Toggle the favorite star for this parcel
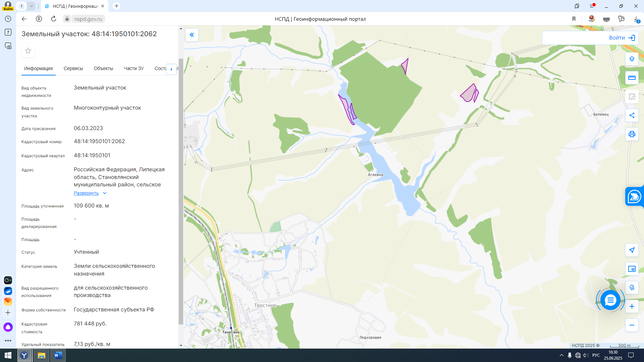The width and height of the screenshot is (644, 362). 28,51
